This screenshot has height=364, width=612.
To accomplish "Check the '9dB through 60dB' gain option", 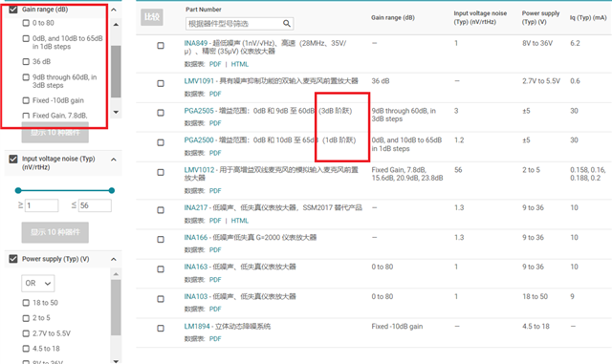I will [26, 77].
